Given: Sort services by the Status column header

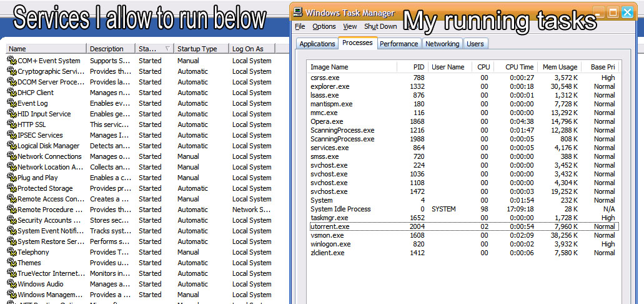Looking at the screenshot, I should (154, 49).
